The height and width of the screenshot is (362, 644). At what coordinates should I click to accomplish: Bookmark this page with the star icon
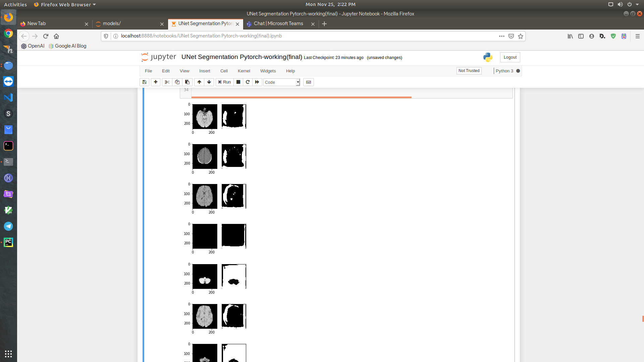pyautogui.click(x=521, y=36)
